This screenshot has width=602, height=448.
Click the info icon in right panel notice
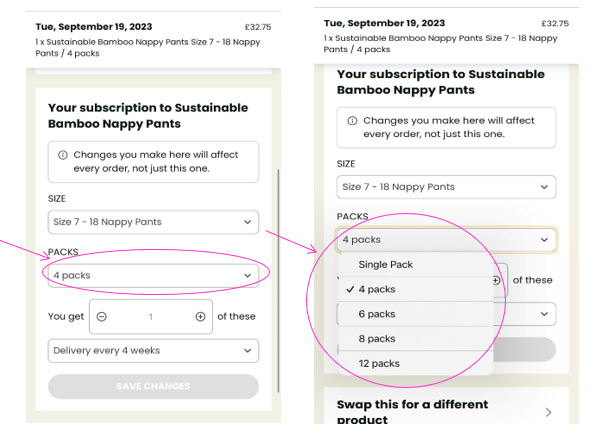pyautogui.click(x=352, y=120)
